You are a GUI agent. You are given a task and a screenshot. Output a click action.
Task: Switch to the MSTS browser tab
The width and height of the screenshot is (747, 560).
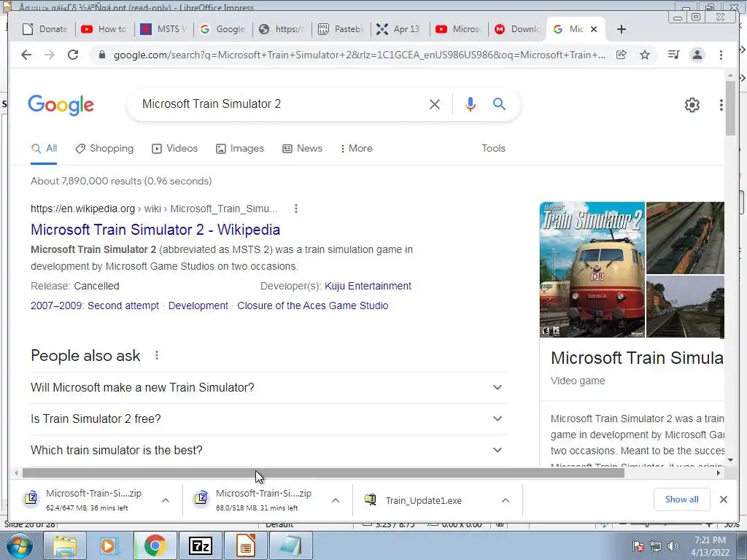tap(164, 29)
